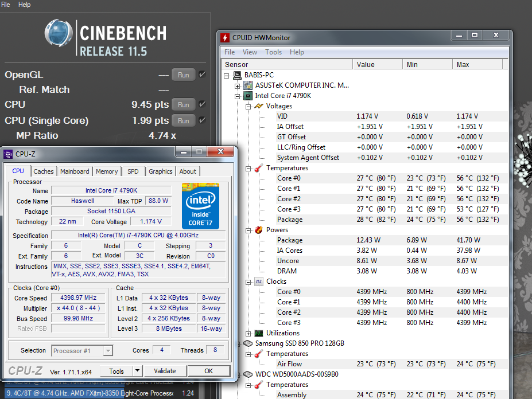Switch to the Caches tab in CPU-Z
This screenshot has height=399, width=532.
pos(44,171)
